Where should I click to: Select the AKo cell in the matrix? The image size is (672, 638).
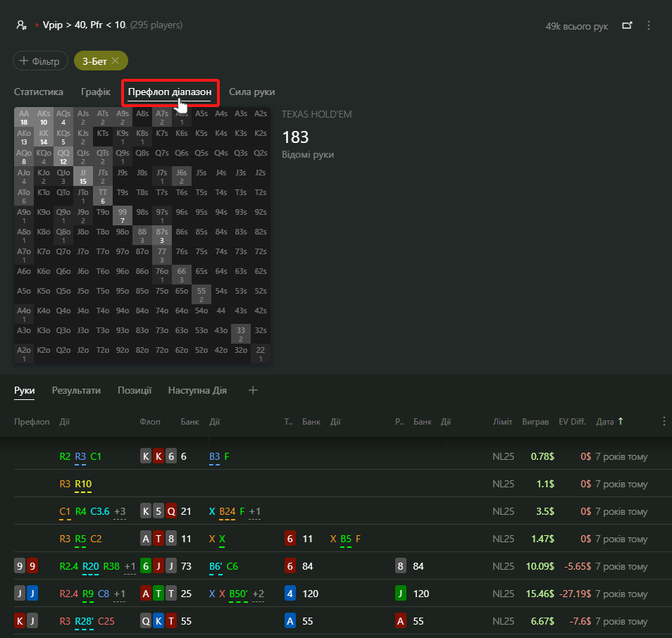click(24, 137)
